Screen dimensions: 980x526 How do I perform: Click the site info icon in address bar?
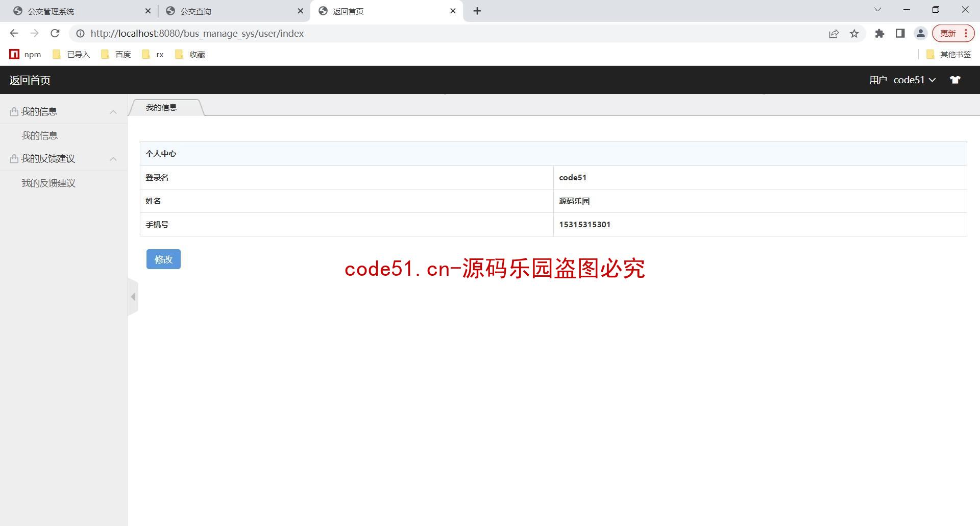pos(80,33)
